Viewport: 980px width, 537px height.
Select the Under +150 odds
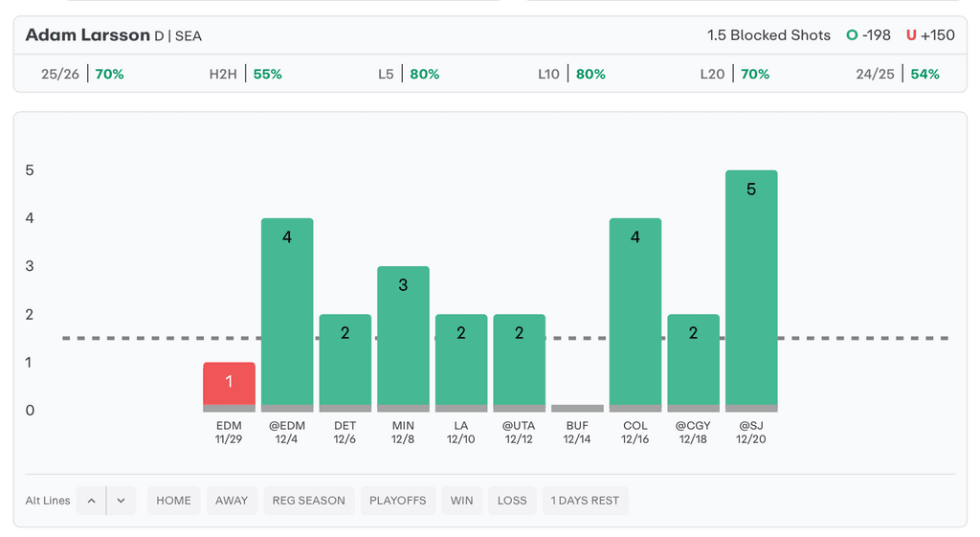point(930,35)
